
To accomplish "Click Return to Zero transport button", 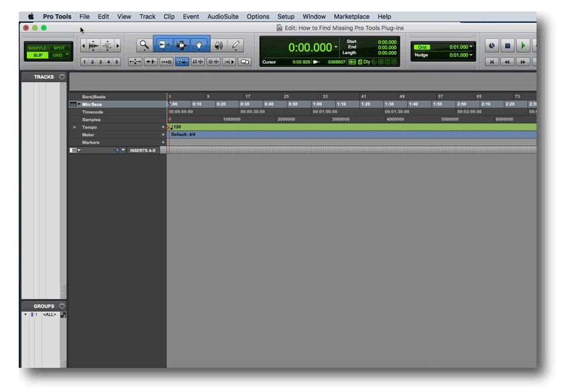I will [492, 62].
